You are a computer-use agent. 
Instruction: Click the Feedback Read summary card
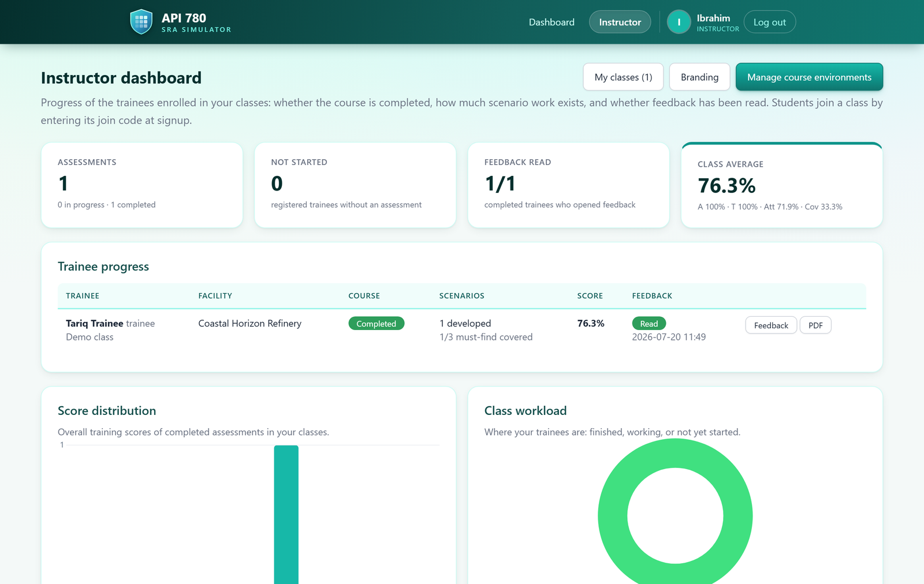pyautogui.click(x=568, y=185)
